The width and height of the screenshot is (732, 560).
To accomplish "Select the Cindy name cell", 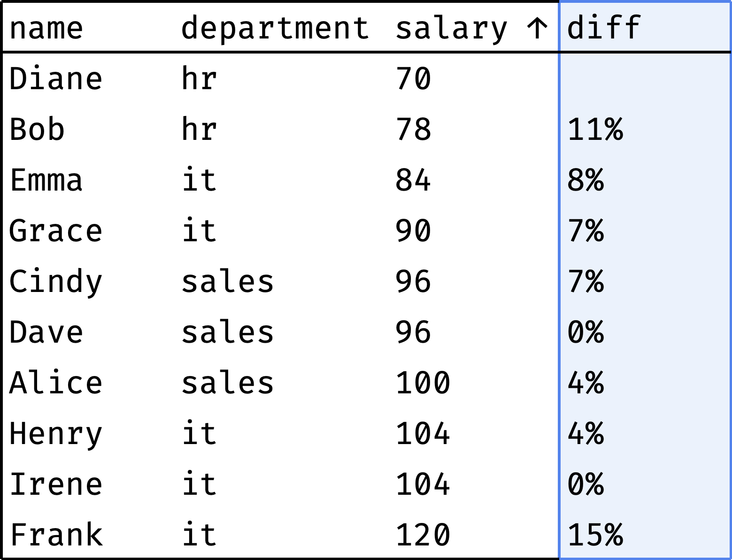I will click(56, 281).
